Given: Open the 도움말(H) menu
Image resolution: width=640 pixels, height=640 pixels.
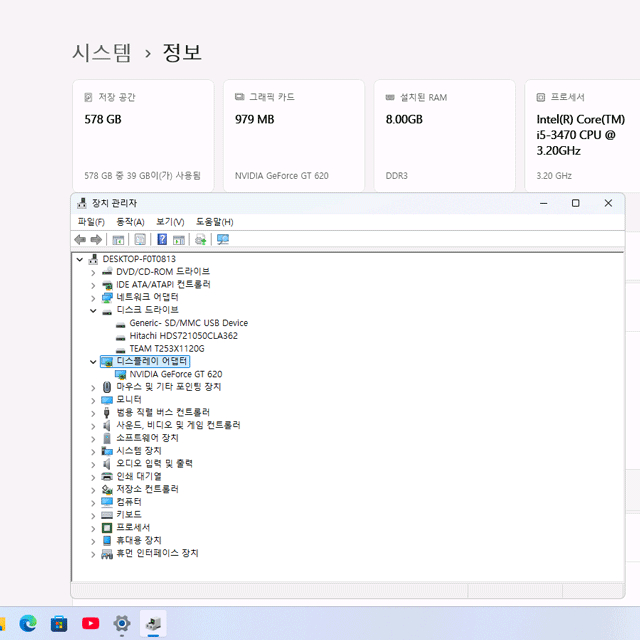Looking at the screenshot, I should tap(215, 222).
